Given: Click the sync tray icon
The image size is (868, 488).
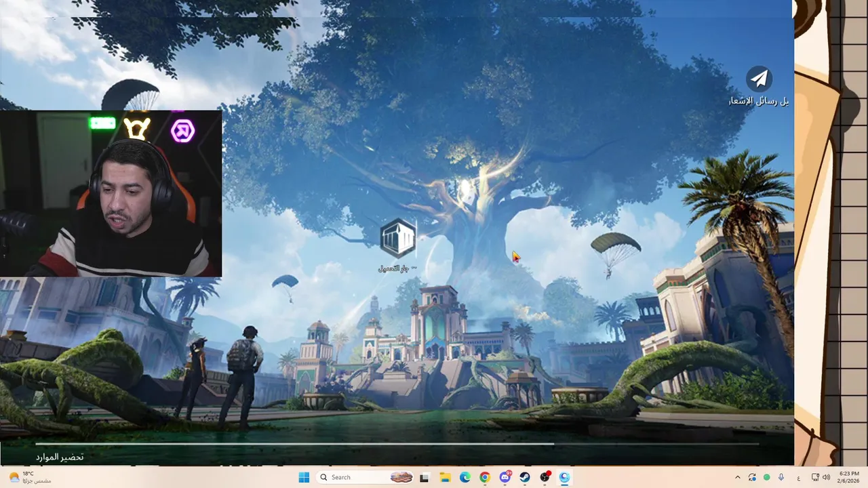Looking at the screenshot, I should pyautogui.click(x=752, y=477).
